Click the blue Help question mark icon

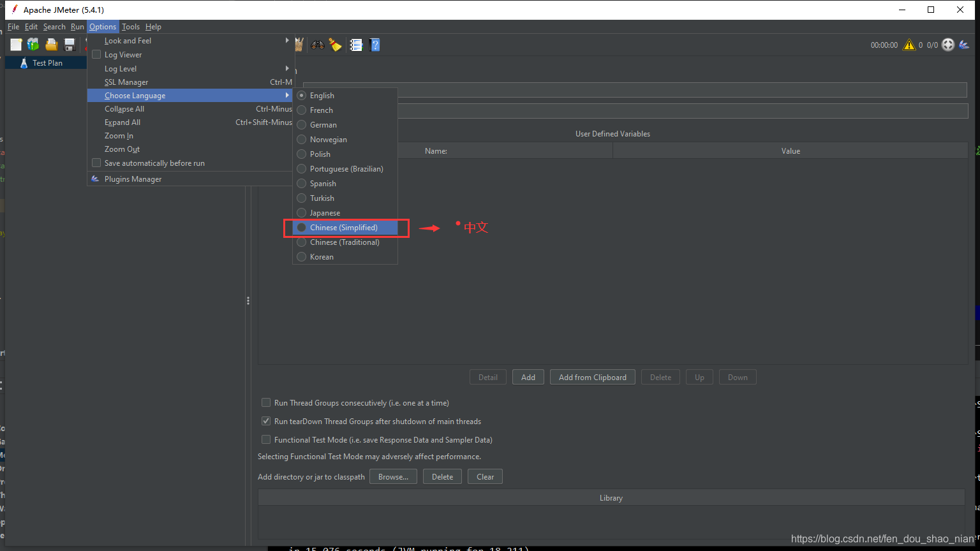click(x=375, y=45)
